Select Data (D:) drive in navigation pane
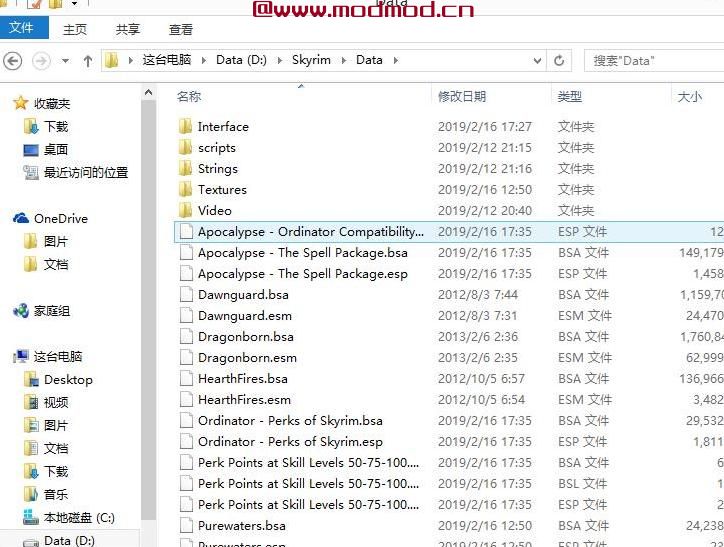This screenshot has width=724, height=547. click(x=69, y=541)
